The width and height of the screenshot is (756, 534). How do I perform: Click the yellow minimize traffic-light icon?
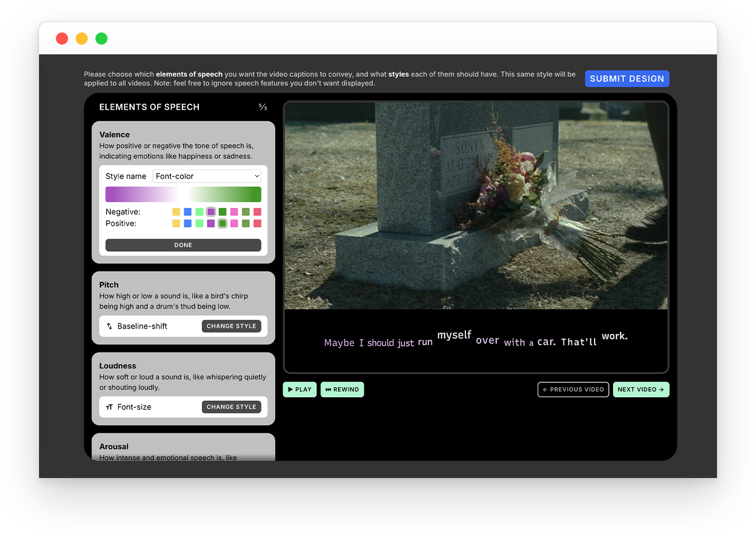coord(81,38)
